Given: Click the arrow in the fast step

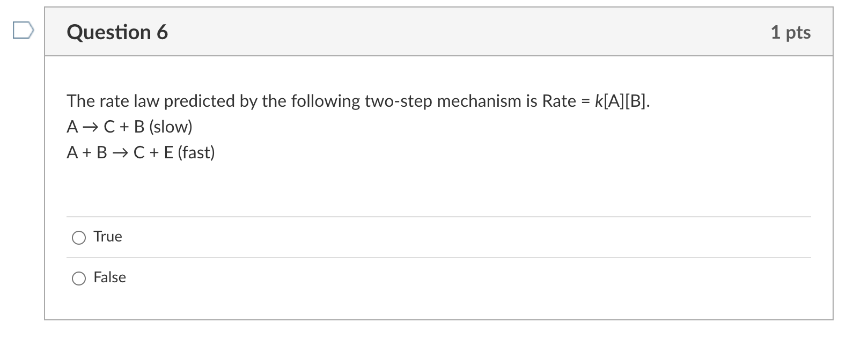Looking at the screenshot, I should [x=120, y=153].
